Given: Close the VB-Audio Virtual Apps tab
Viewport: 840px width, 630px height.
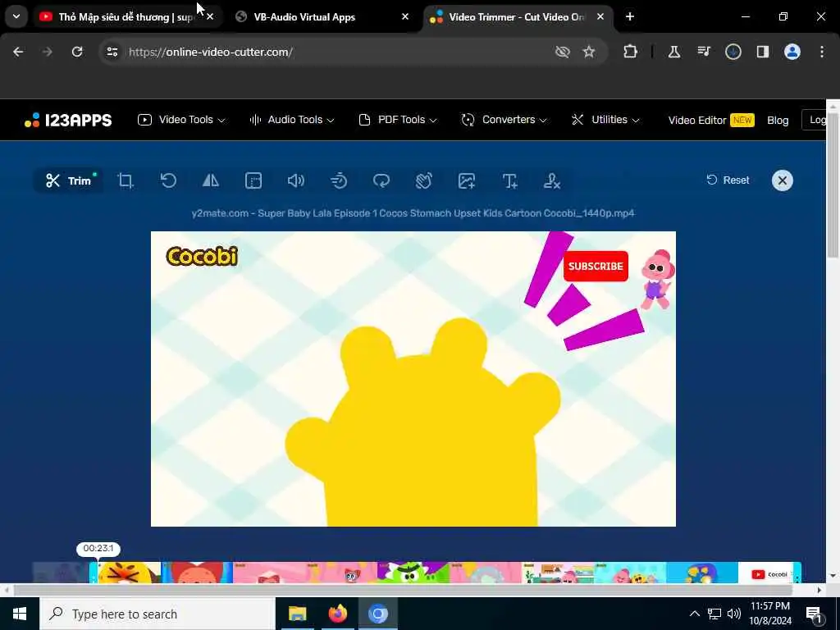Looking at the screenshot, I should coord(405,16).
